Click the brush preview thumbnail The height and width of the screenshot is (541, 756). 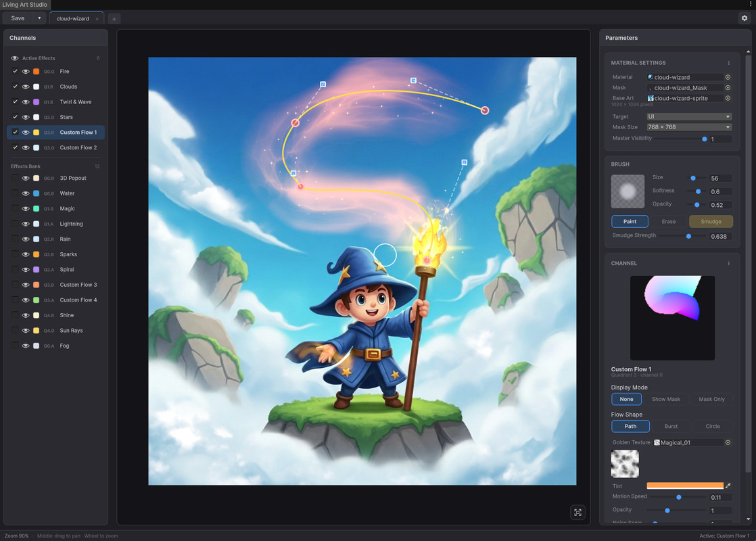(x=628, y=191)
